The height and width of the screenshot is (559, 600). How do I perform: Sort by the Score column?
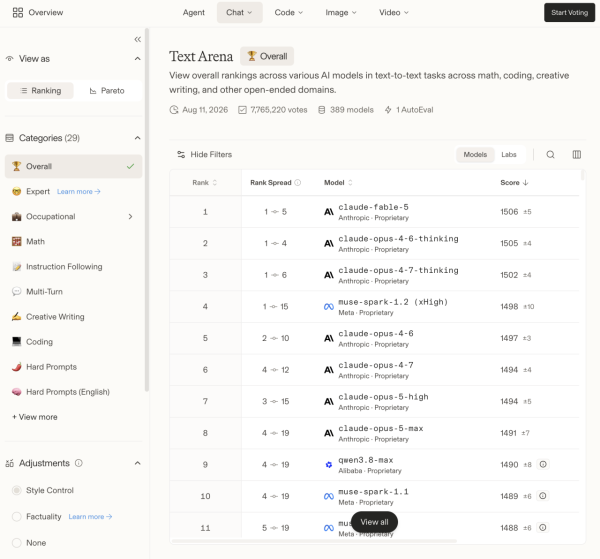514,183
